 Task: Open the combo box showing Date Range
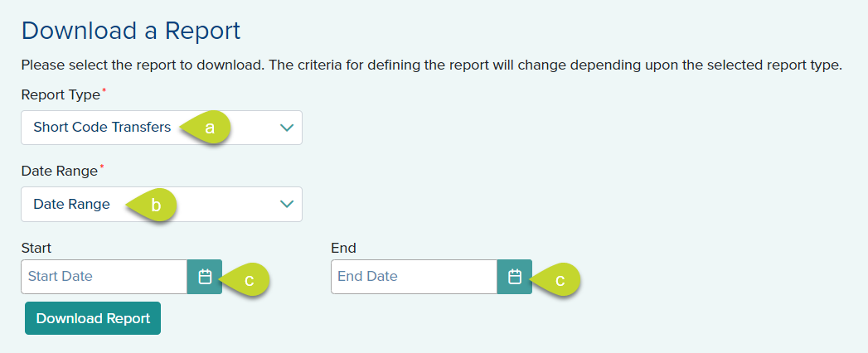point(71,204)
